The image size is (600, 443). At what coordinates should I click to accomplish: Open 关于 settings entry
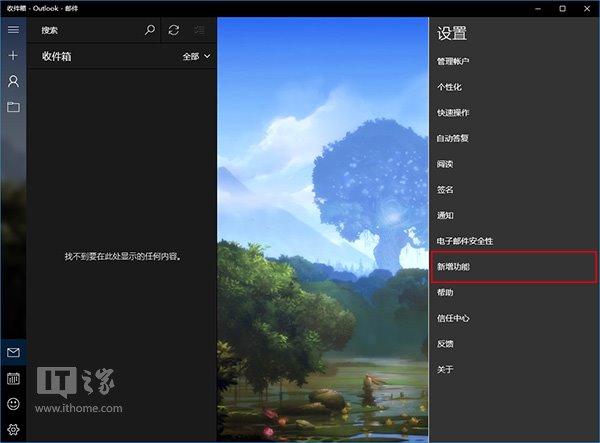coord(445,369)
